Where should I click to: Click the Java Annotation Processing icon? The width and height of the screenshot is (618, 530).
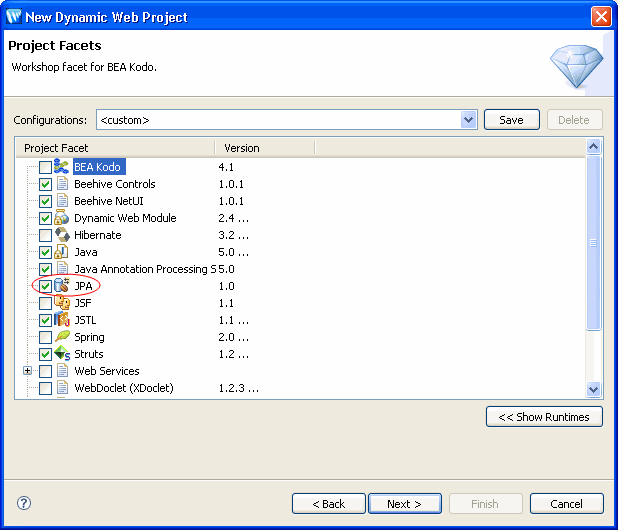(x=62, y=268)
